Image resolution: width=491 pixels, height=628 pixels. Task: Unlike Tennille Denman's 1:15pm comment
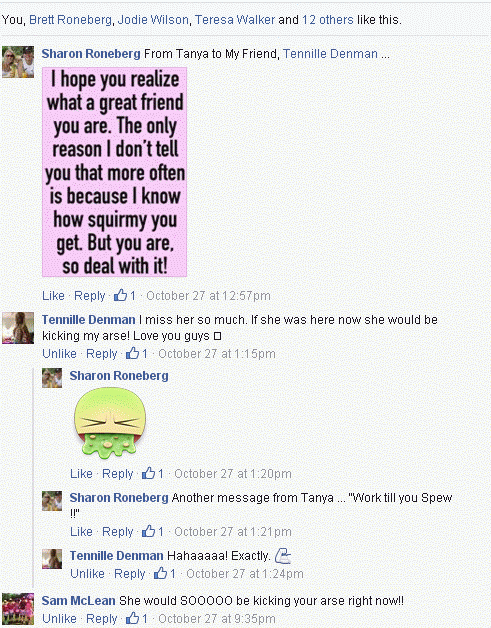click(x=59, y=354)
